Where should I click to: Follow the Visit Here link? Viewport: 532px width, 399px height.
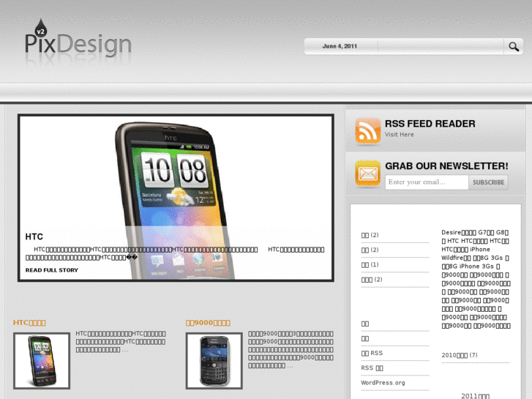click(x=399, y=135)
